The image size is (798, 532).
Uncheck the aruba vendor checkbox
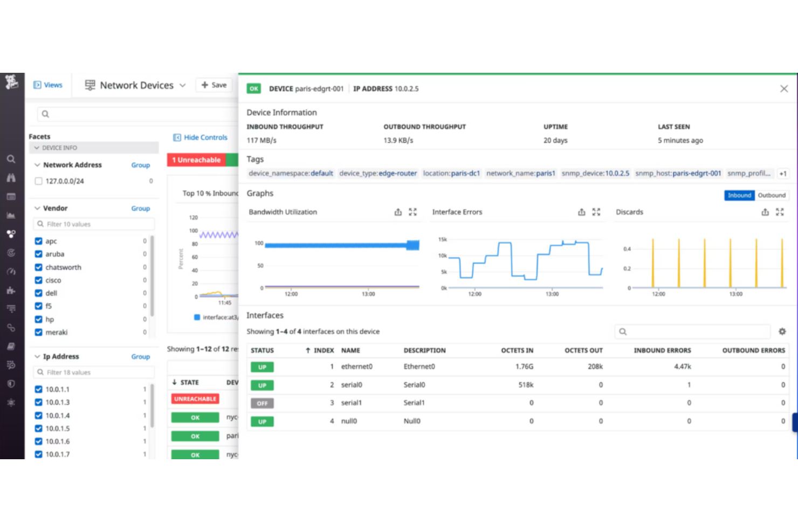click(38, 254)
